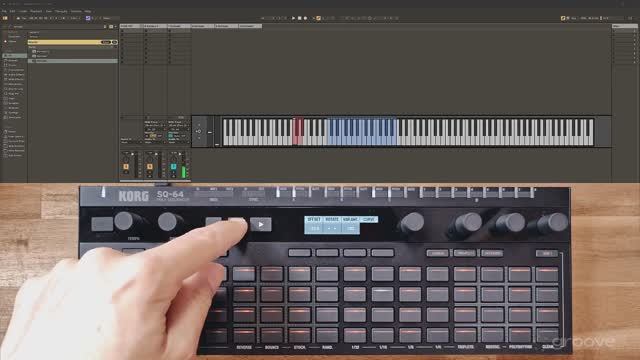
Task: Open the File menu
Action: [4, 11]
